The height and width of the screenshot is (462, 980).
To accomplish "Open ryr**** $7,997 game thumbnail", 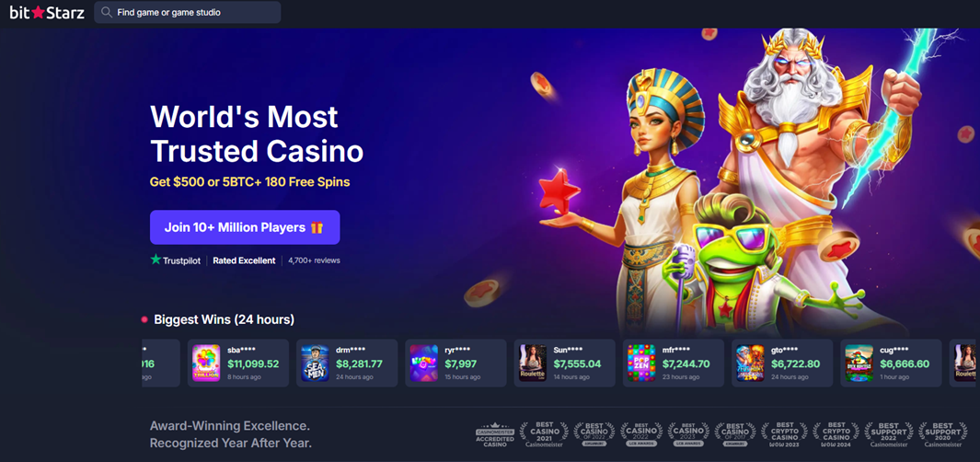I will coord(424,364).
